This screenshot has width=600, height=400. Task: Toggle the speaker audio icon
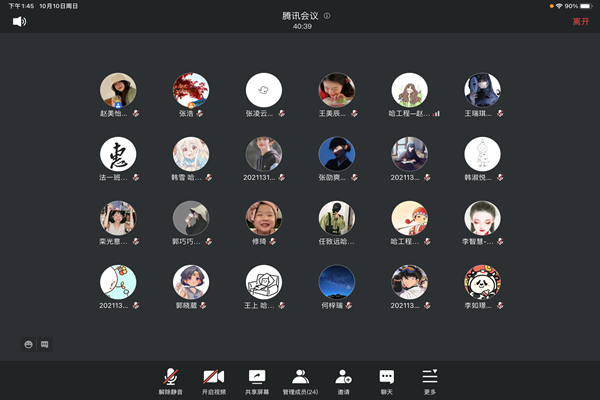pyautogui.click(x=19, y=21)
